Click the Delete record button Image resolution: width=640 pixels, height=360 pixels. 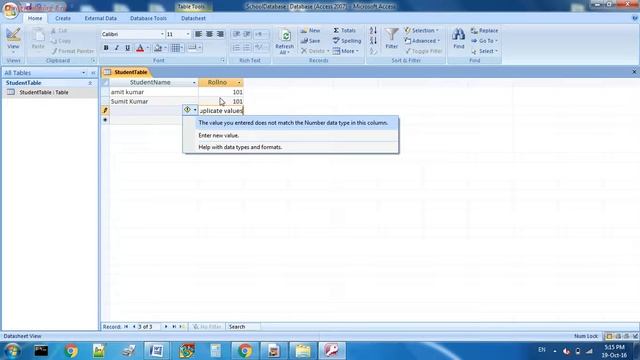(x=313, y=51)
